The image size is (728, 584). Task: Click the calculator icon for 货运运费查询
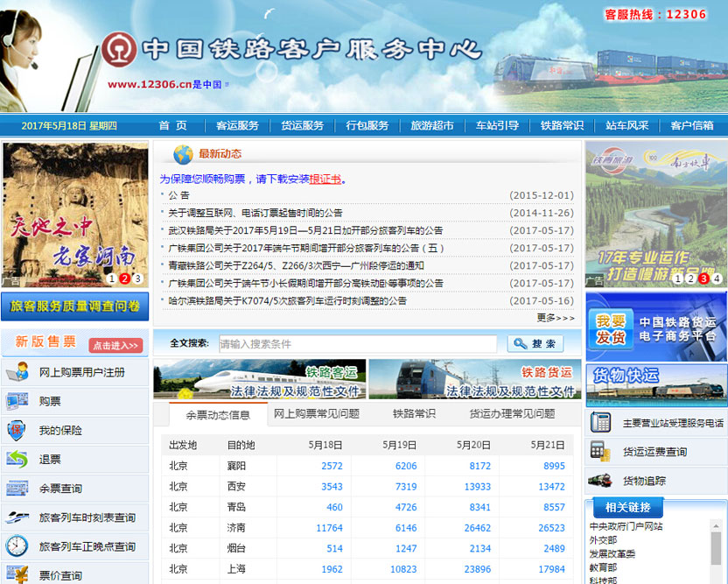(x=600, y=451)
